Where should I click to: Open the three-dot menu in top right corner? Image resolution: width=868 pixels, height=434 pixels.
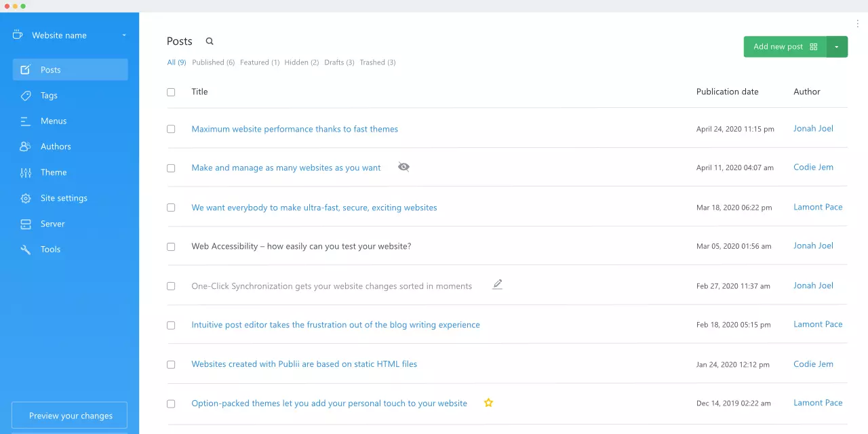click(858, 24)
